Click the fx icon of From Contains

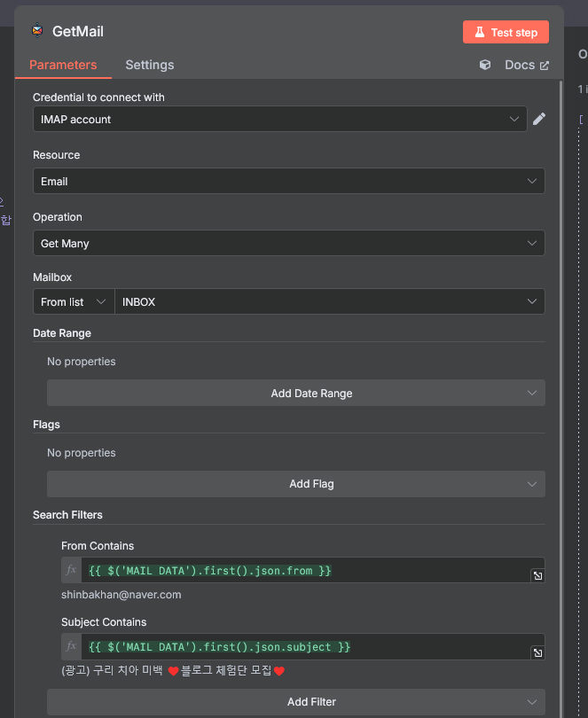coord(72,570)
